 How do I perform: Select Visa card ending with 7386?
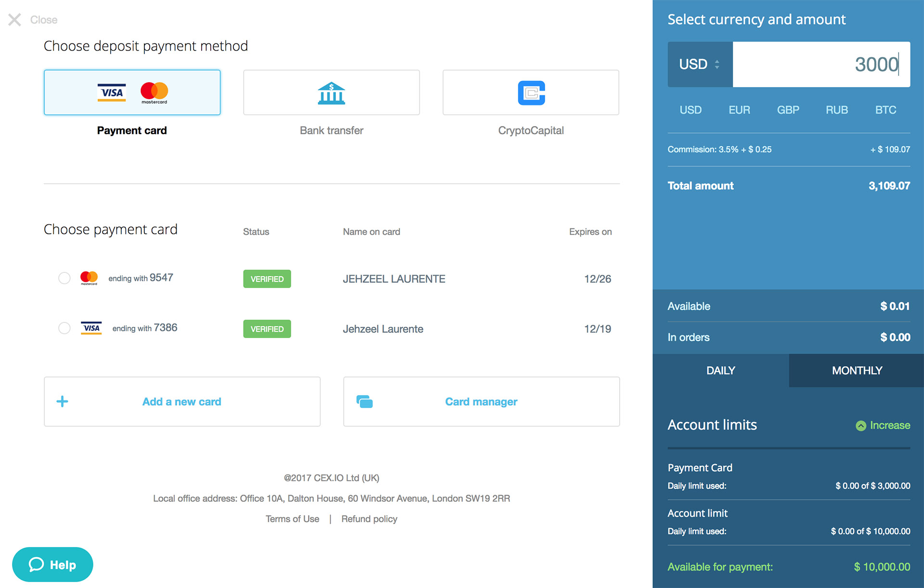pos(64,328)
